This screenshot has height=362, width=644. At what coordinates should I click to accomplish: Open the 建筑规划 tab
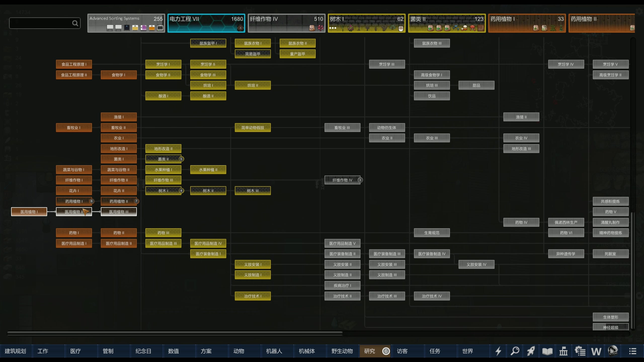[x=16, y=351]
